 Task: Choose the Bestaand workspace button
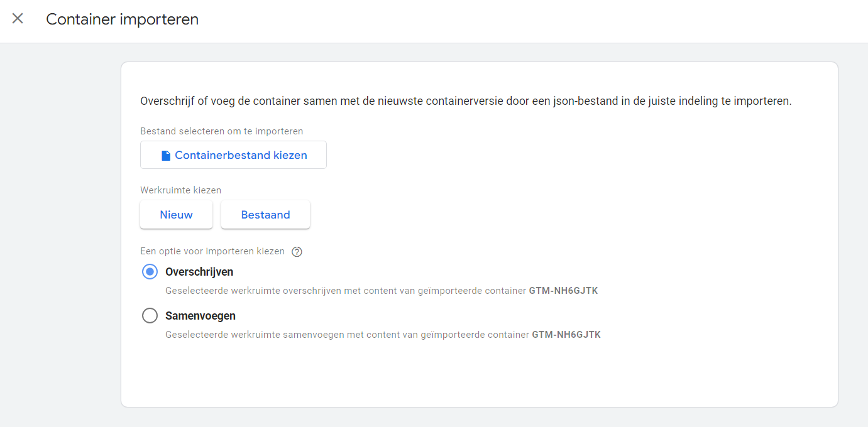(x=265, y=215)
